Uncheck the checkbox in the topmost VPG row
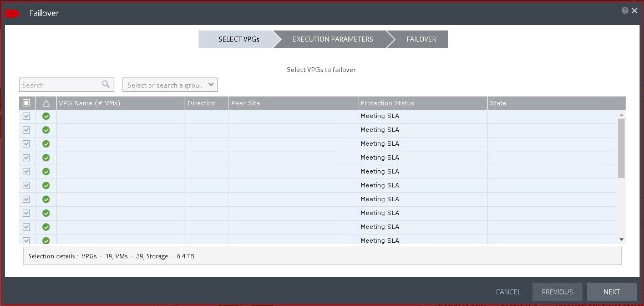644x306 pixels. pos(26,116)
